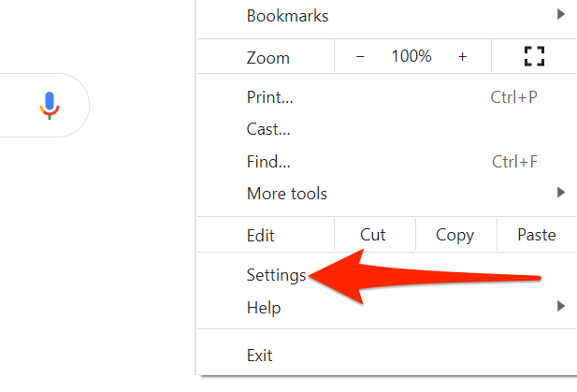Click the 100% zoom level readout
577x392 pixels.
[x=411, y=57]
